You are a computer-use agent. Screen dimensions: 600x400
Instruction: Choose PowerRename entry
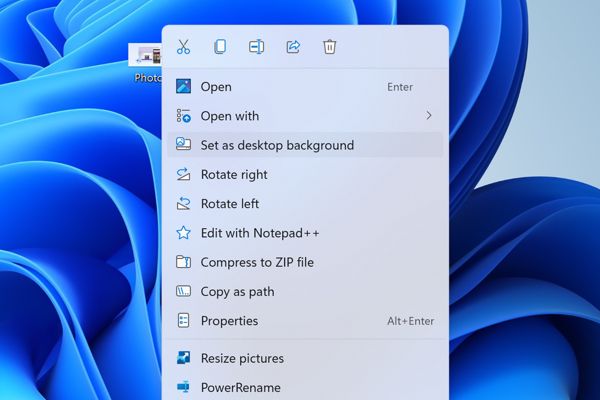pyautogui.click(x=305, y=387)
